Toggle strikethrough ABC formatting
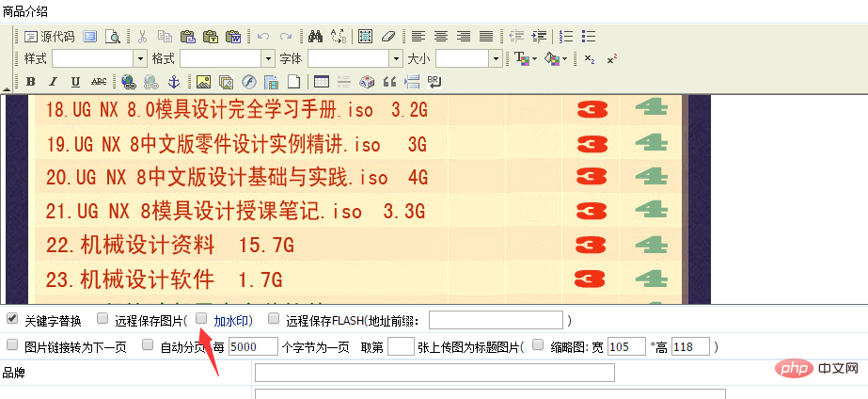 pos(99,82)
